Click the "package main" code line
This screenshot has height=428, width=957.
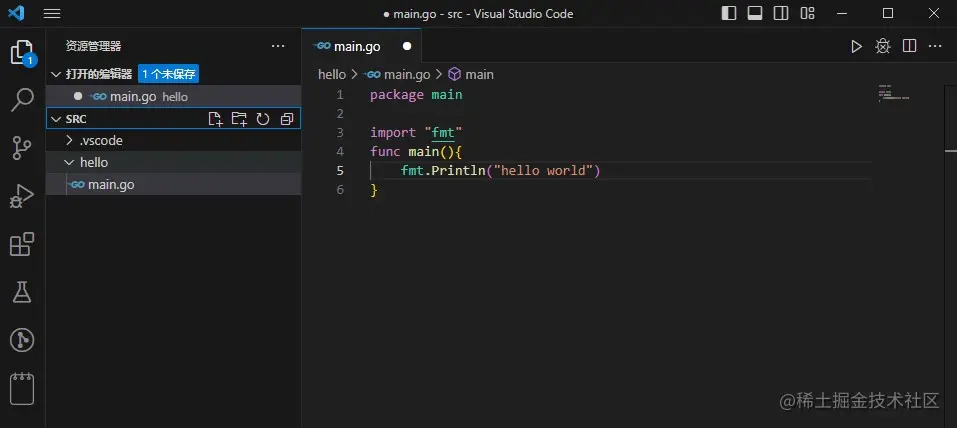416,95
